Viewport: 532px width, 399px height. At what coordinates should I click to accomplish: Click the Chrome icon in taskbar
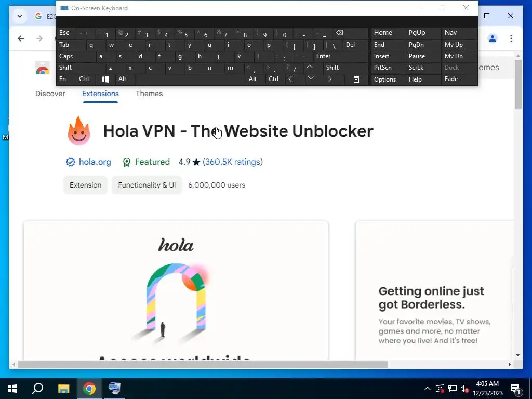(x=89, y=389)
